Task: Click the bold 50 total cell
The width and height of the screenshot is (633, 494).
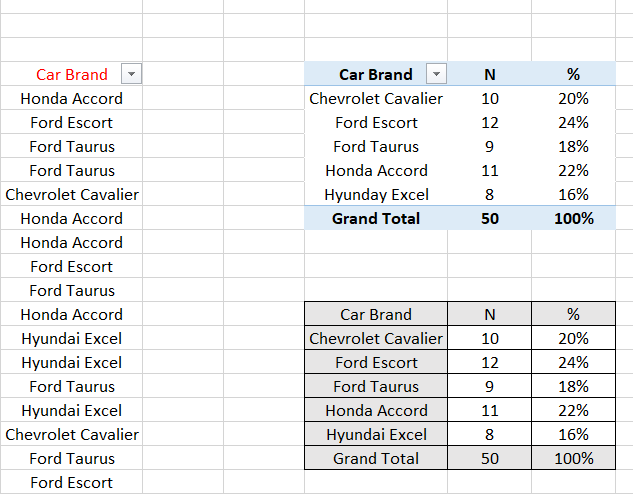Action: tap(489, 218)
